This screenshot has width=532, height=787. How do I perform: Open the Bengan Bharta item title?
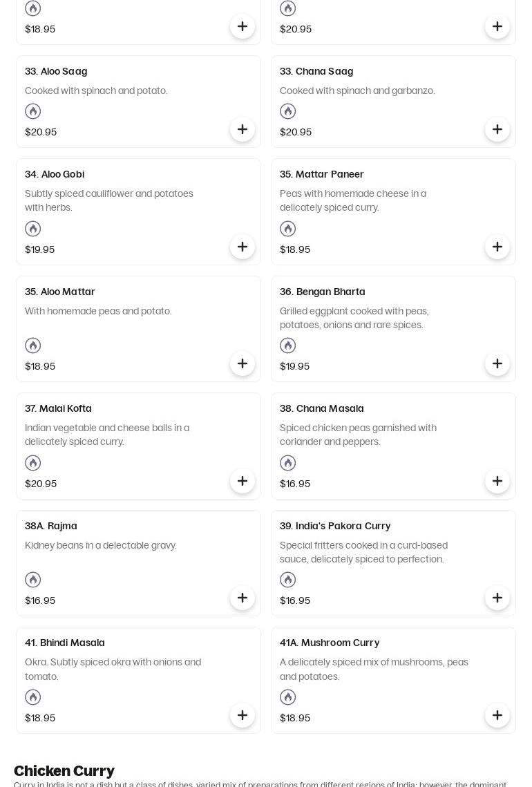click(x=322, y=292)
